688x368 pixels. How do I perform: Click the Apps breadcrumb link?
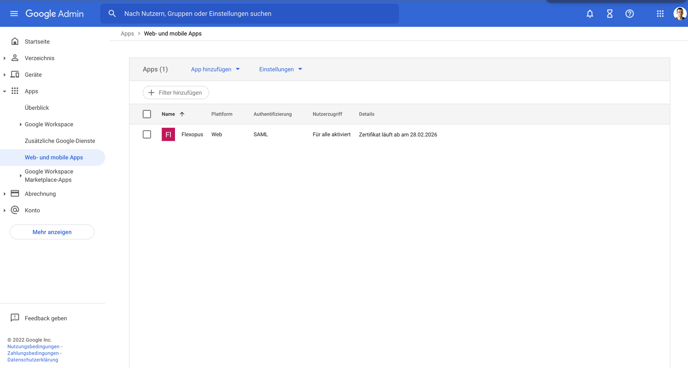coord(127,33)
